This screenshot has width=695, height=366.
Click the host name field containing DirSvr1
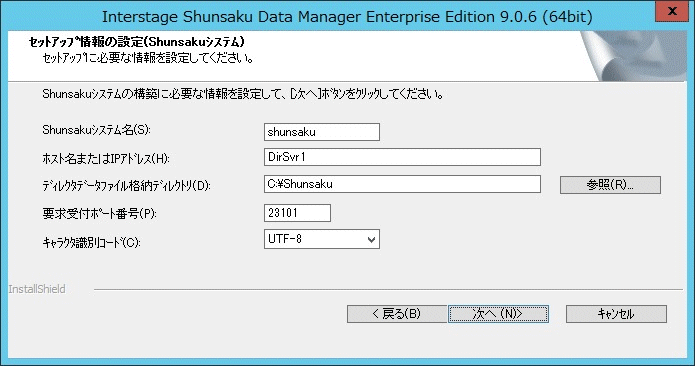402,157
